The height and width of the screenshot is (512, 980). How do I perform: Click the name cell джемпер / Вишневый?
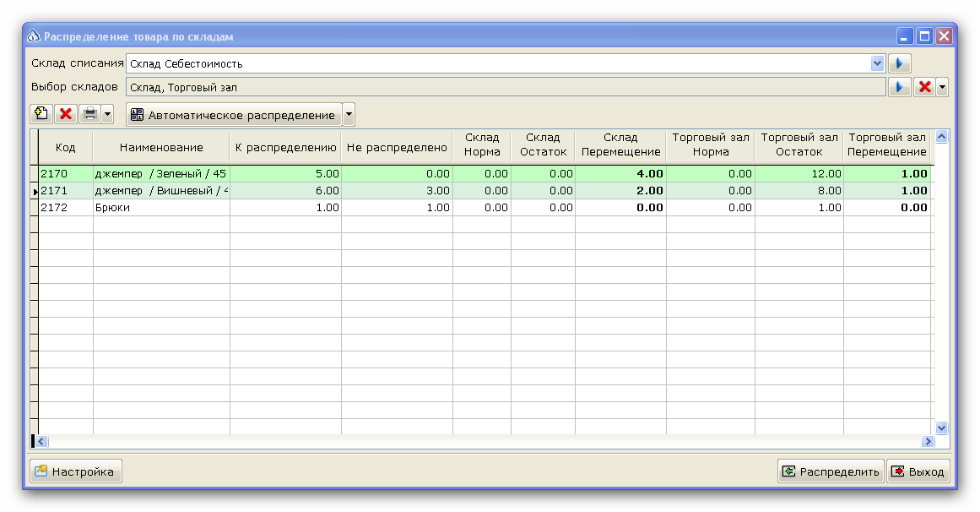pos(161,191)
